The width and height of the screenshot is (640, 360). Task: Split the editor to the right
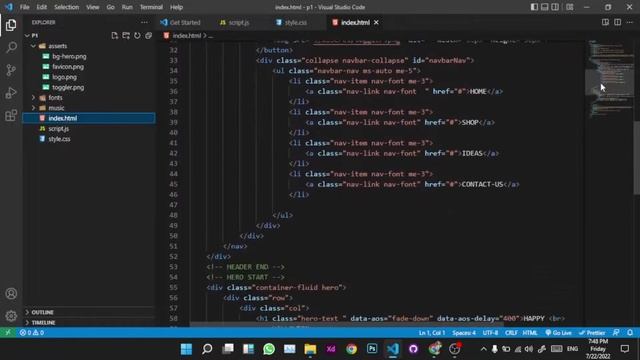[618, 22]
